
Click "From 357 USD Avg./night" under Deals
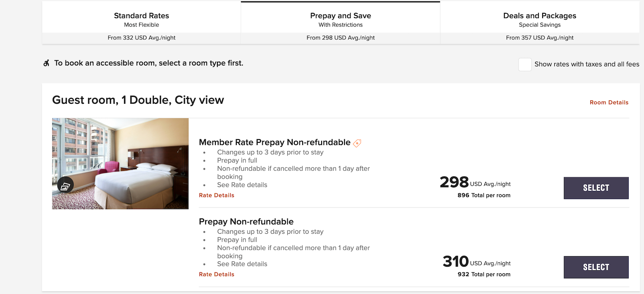click(539, 37)
